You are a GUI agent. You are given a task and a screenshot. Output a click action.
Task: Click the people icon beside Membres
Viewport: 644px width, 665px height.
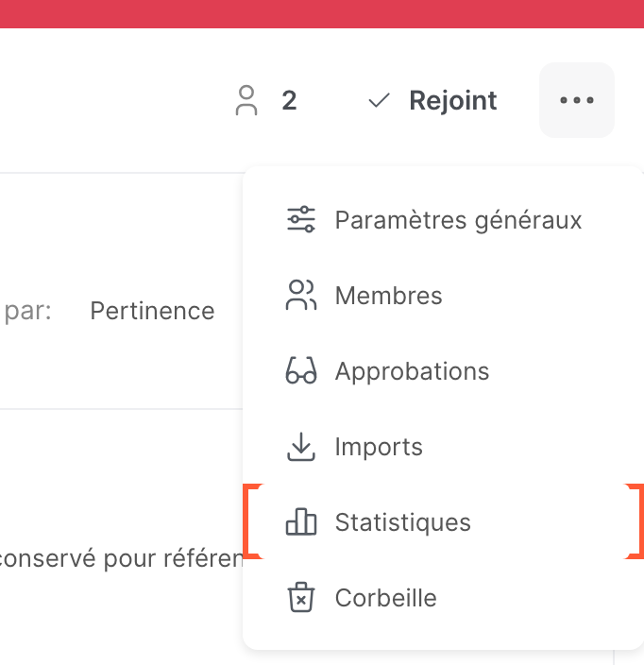(301, 295)
